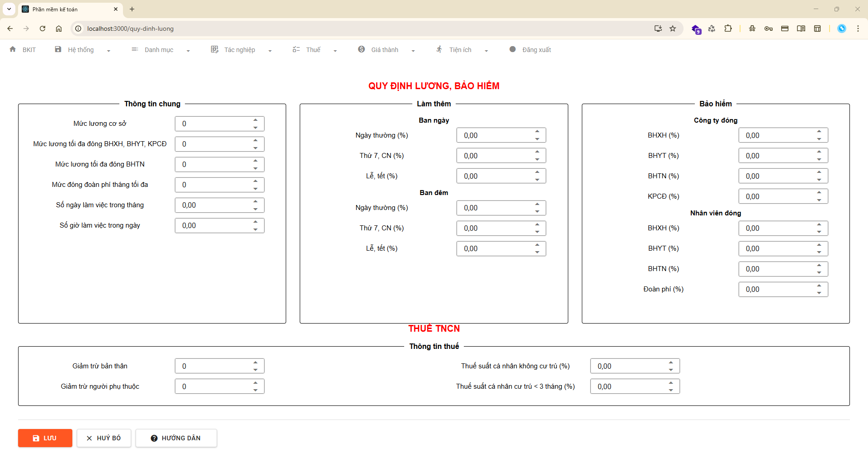This screenshot has height=467, width=868.
Task: Click BKIT home link
Action: click(29, 50)
